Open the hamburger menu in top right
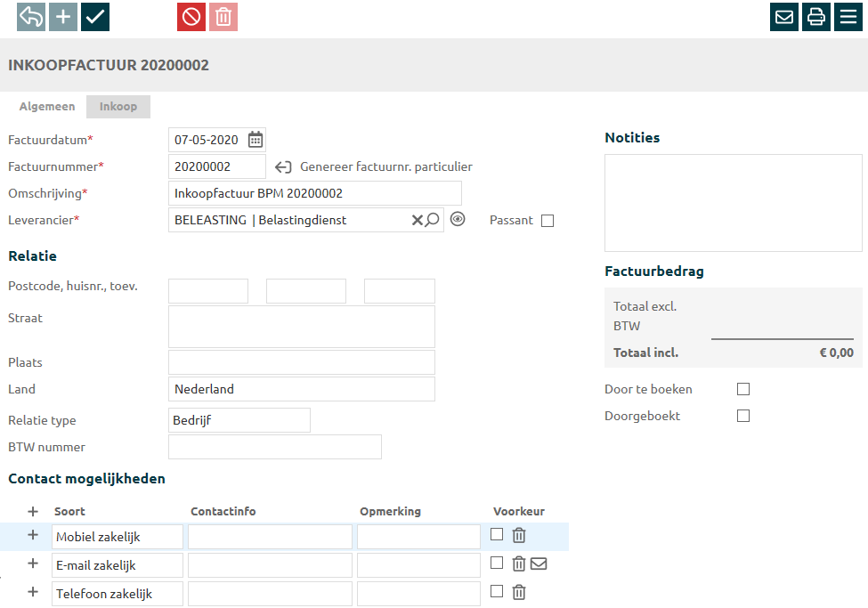The image size is (868, 608). (848, 17)
